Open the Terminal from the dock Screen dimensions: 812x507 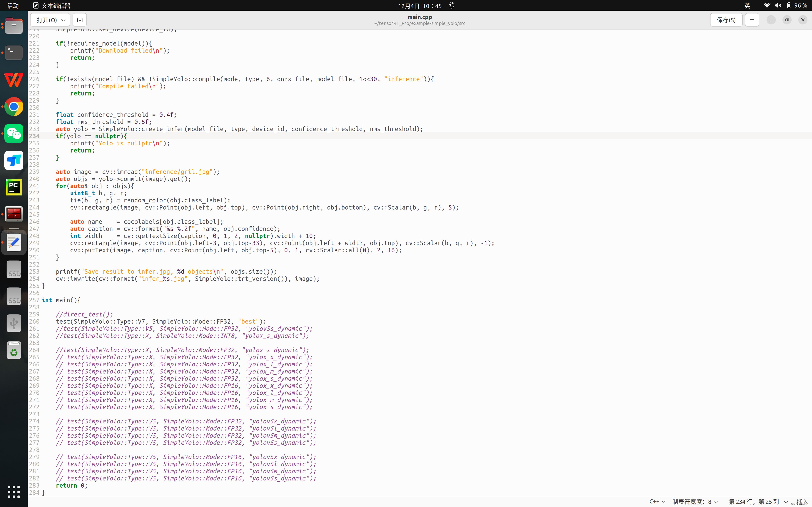(13, 53)
